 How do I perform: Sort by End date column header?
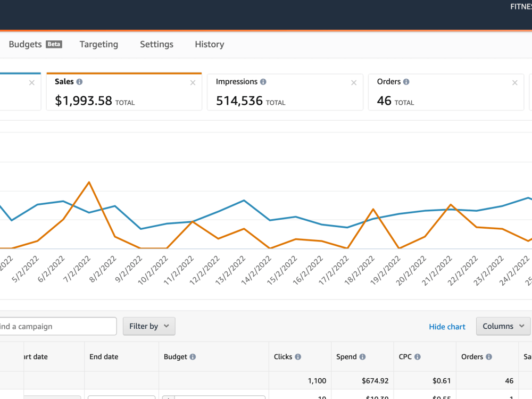coord(104,356)
